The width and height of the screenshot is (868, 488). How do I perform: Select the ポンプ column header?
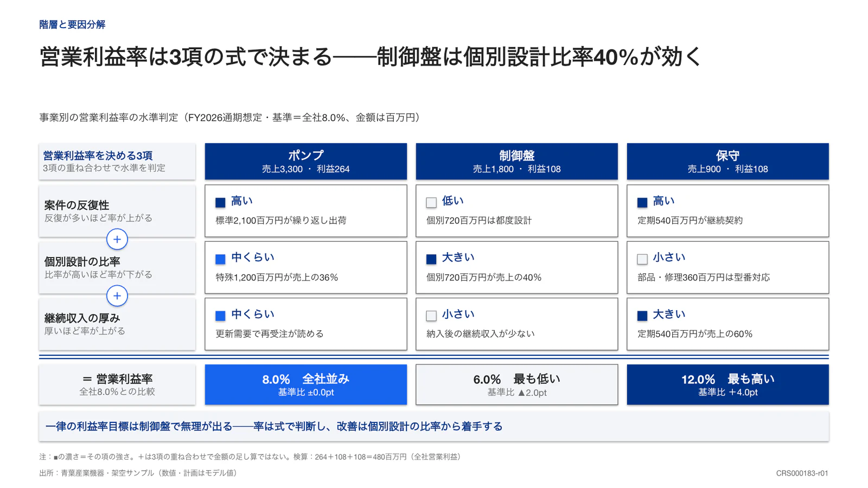[x=306, y=162]
